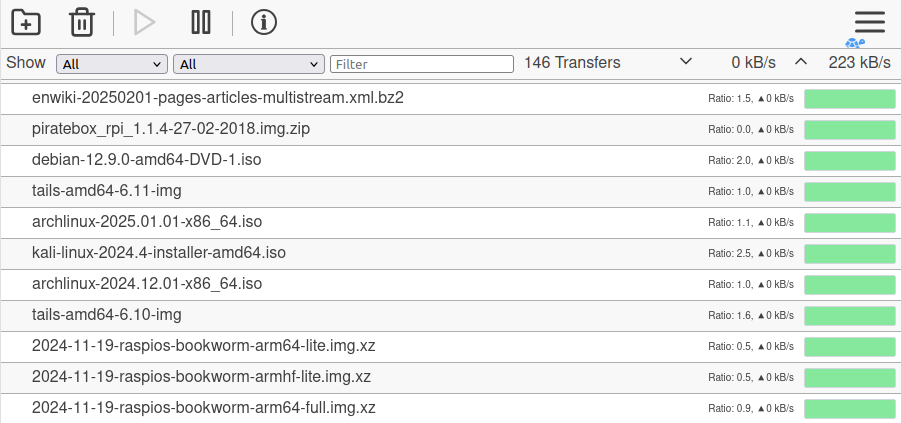Click the download speed down-arrow icon
901x423 pixels.
coord(686,62)
